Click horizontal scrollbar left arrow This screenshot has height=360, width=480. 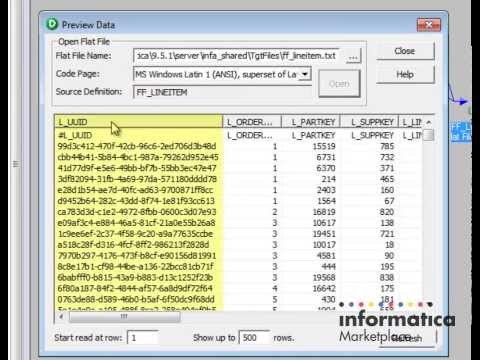click(x=62, y=316)
